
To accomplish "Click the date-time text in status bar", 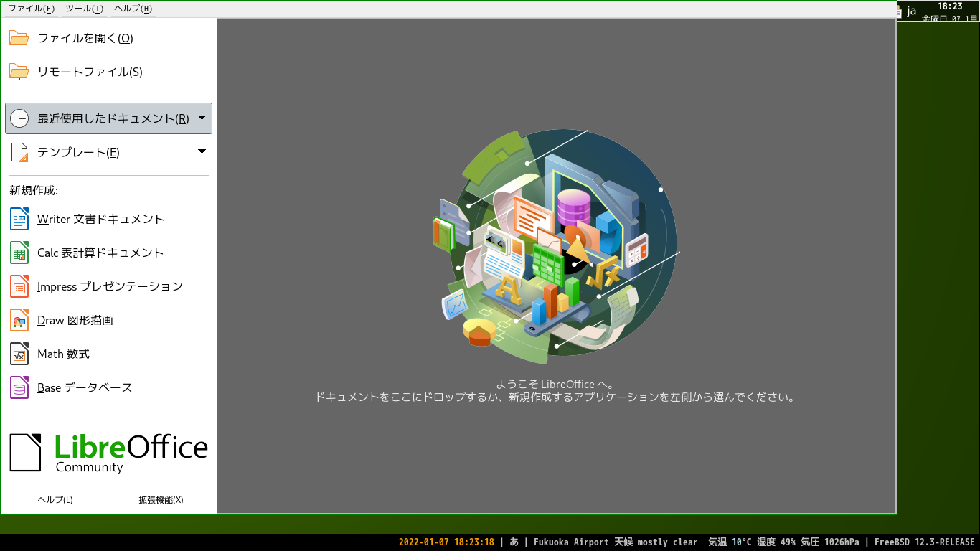I will 446,542.
